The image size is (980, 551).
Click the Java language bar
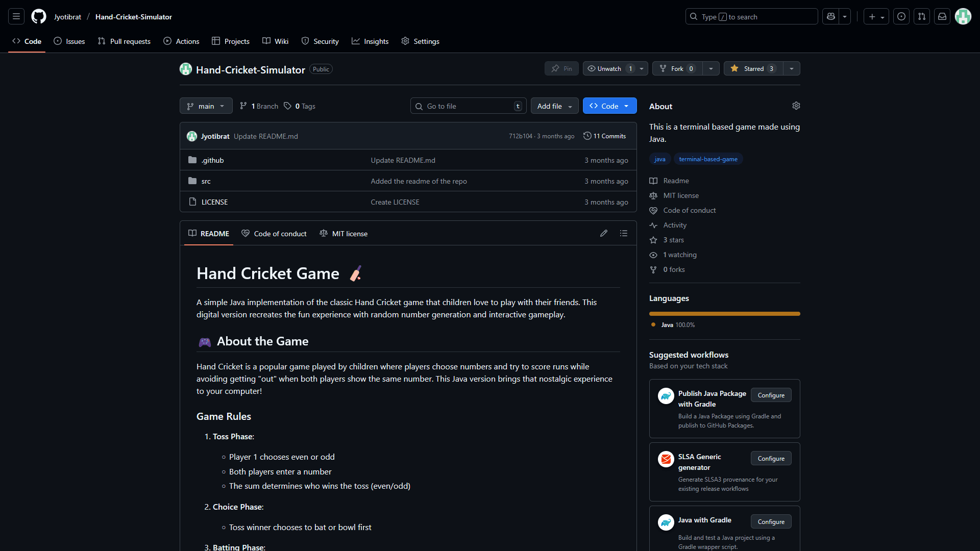pos(724,314)
